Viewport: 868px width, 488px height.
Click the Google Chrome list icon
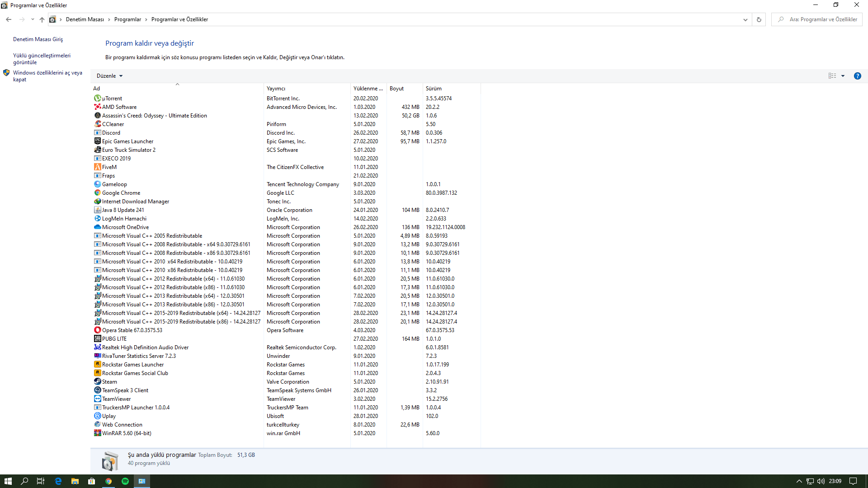tap(97, 193)
